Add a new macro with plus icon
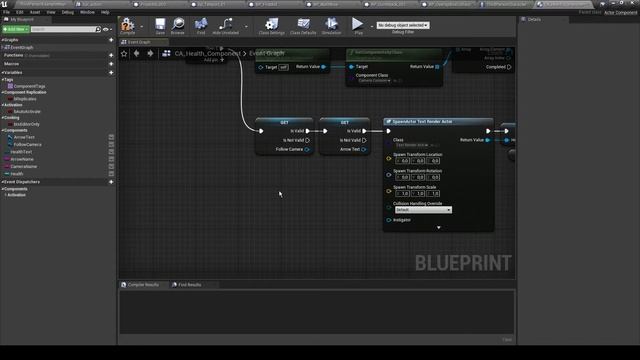 click(111, 64)
